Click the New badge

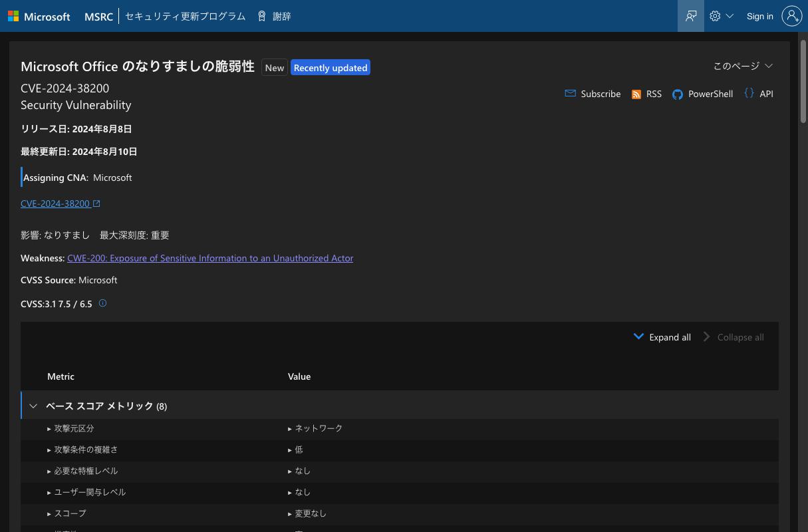tap(275, 67)
